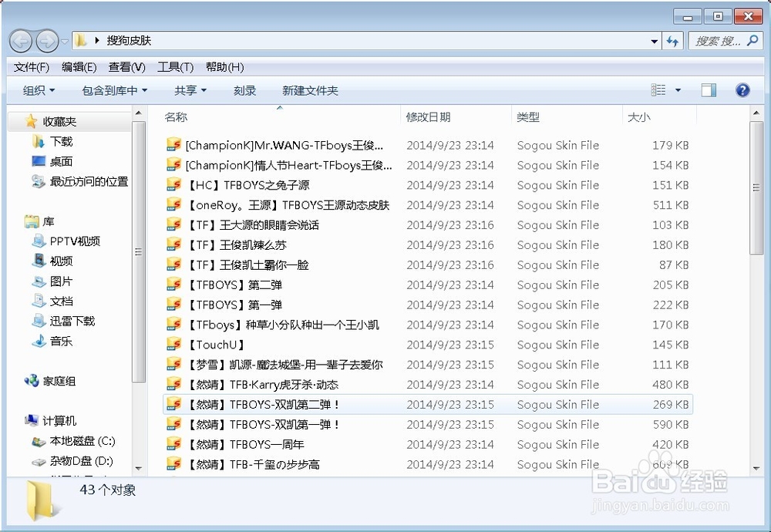This screenshot has width=771, height=532.
Task: Click the search box field
Action: coord(724,41)
